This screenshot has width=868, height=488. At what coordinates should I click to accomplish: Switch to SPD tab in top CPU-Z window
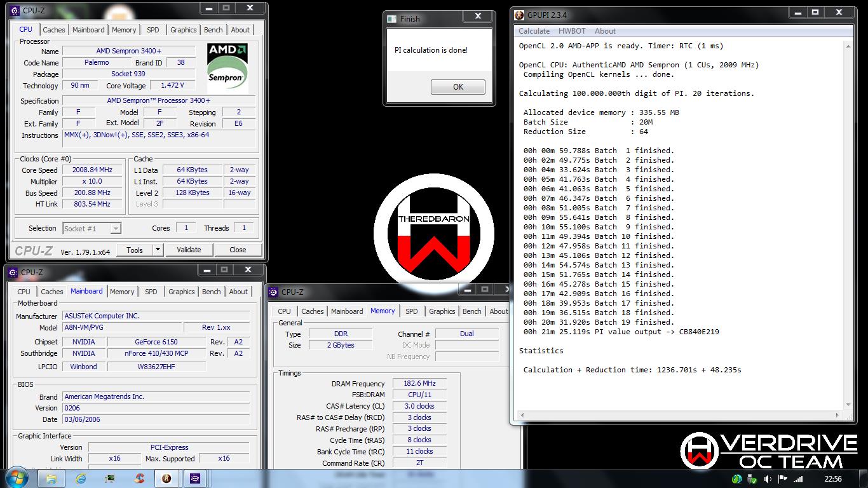[x=153, y=30]
